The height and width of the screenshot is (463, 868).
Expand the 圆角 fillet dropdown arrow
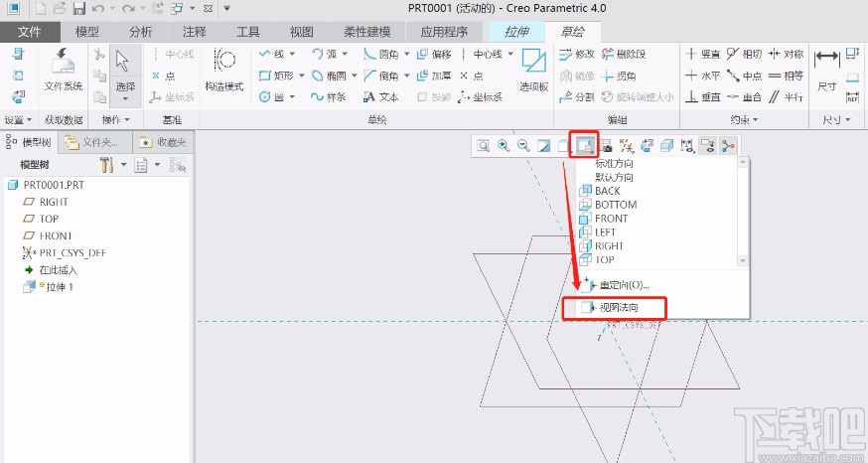pyautogui.click(x=406, y=54)
